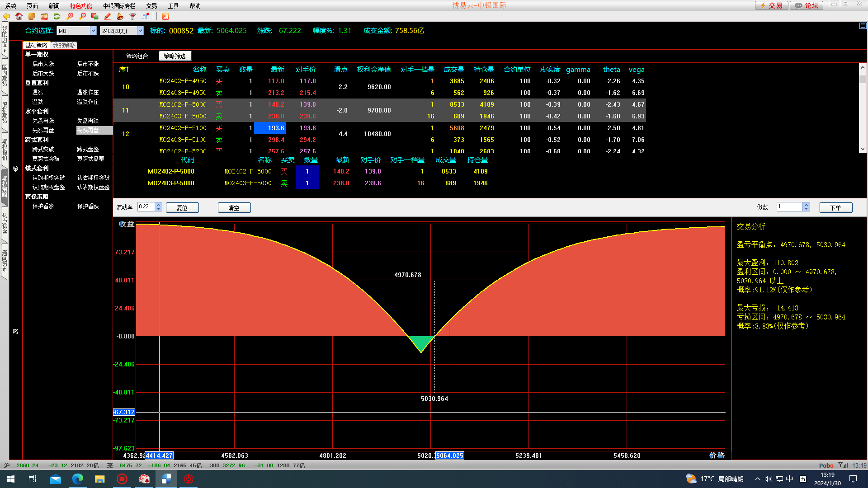
Task: Open the 合约选择 MO dropdown
Action: 93,31
